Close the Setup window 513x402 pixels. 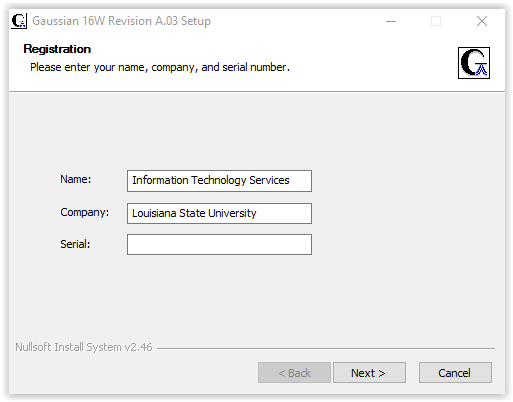(482, 21)
